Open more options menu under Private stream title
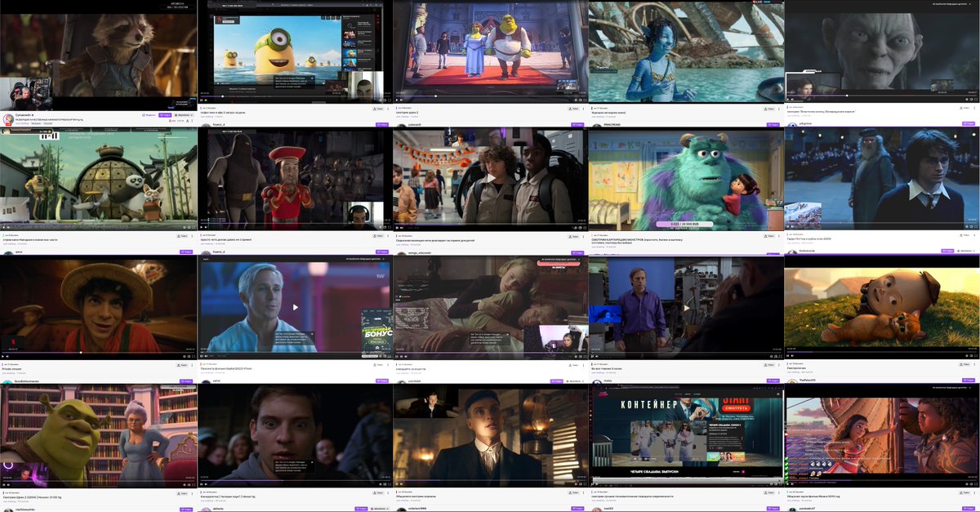 click(x=192, y=365)
